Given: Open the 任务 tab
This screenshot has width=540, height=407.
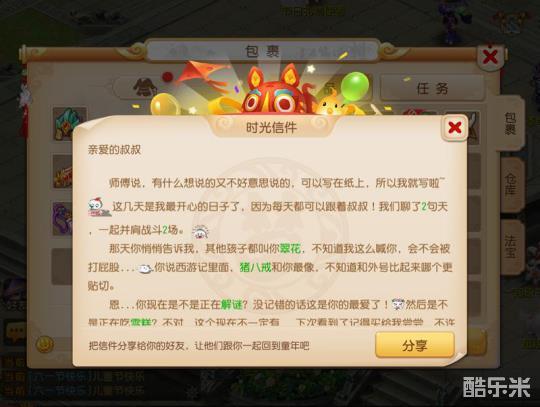Looking at the screenshot, I should 432,88.
